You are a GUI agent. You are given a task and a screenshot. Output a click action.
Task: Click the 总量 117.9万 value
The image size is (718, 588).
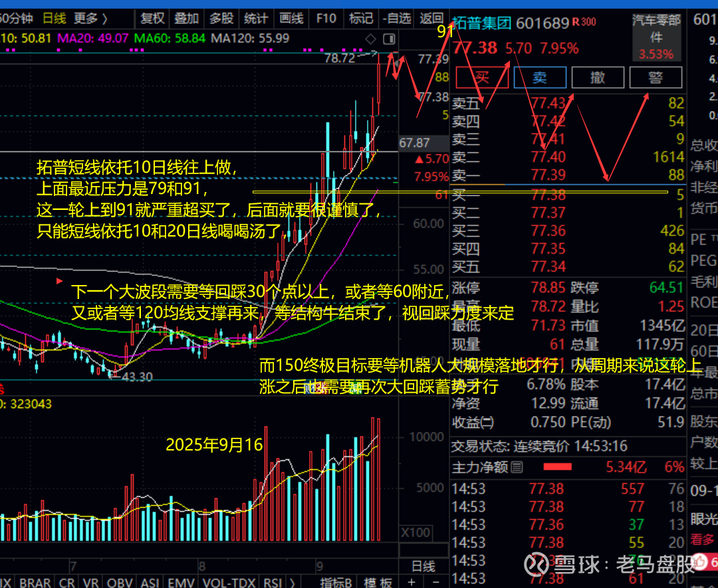[660, 343]
